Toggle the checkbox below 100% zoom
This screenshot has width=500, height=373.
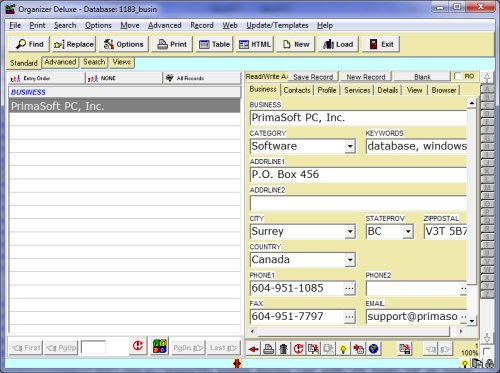tap(486, 351)
